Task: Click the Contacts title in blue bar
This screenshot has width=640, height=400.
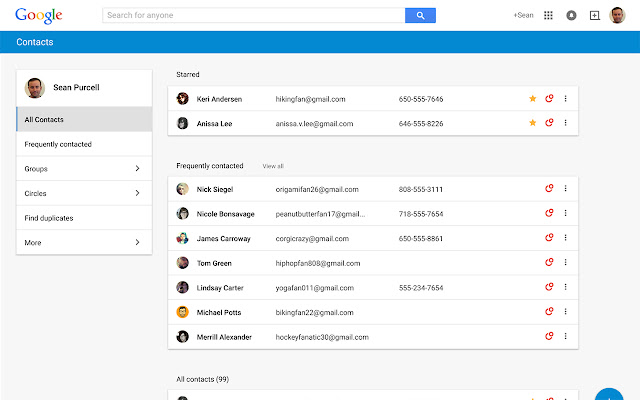Action: tap(35, 42)
